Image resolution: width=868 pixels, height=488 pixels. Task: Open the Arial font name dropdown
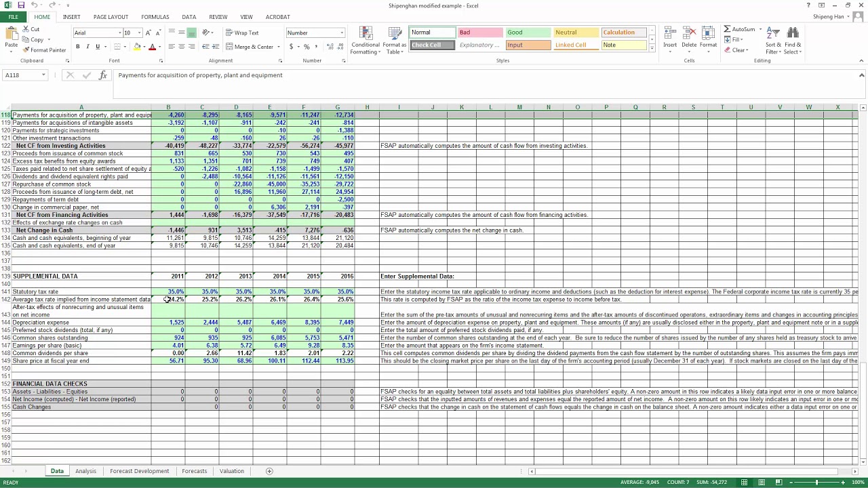(x=120, y=33)
